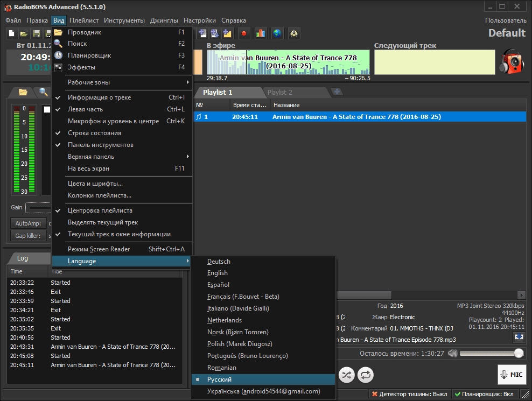Image resolution: width=532 pixels, height=401 pixels.
Task: Open the magnifier search tab in left panel
Action: coord(44,92)
